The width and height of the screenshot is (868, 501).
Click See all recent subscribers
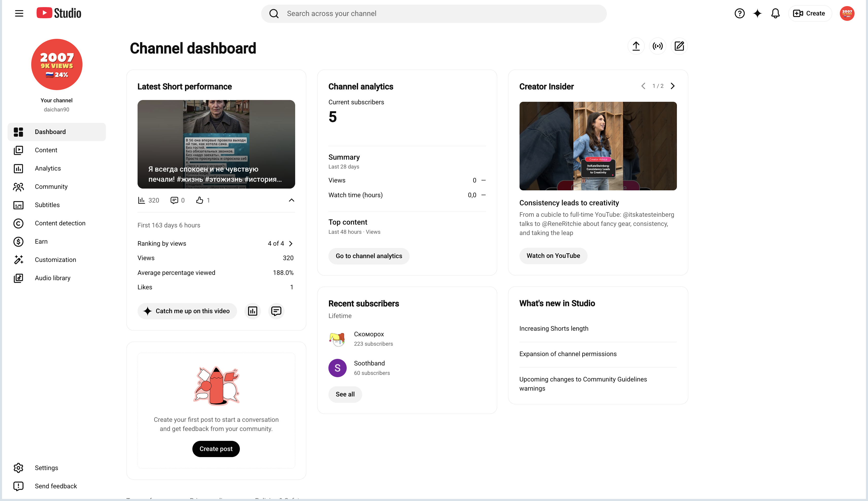(345, 394)
